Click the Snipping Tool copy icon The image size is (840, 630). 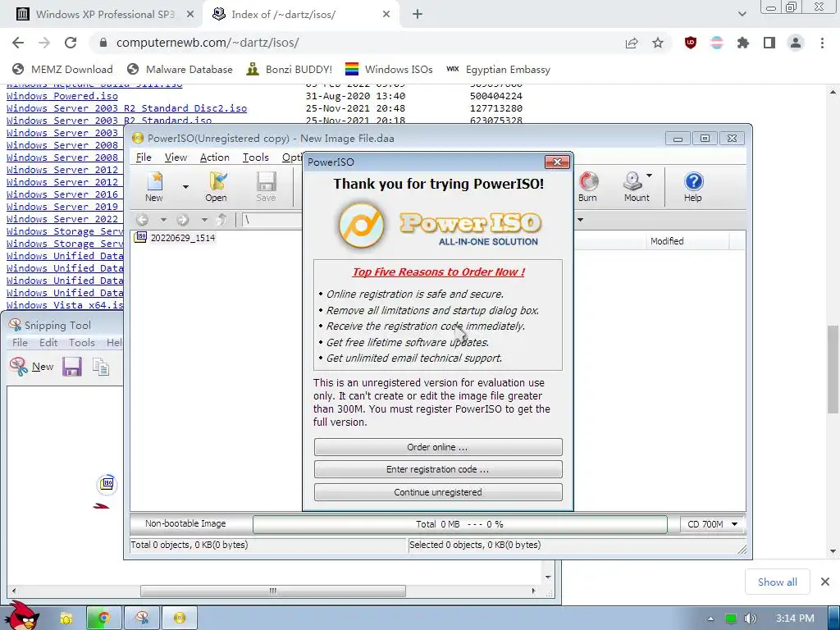[100, 367]
